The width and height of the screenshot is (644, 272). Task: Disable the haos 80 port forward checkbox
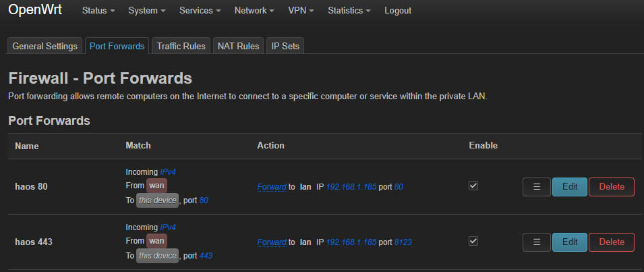[473, 186]
